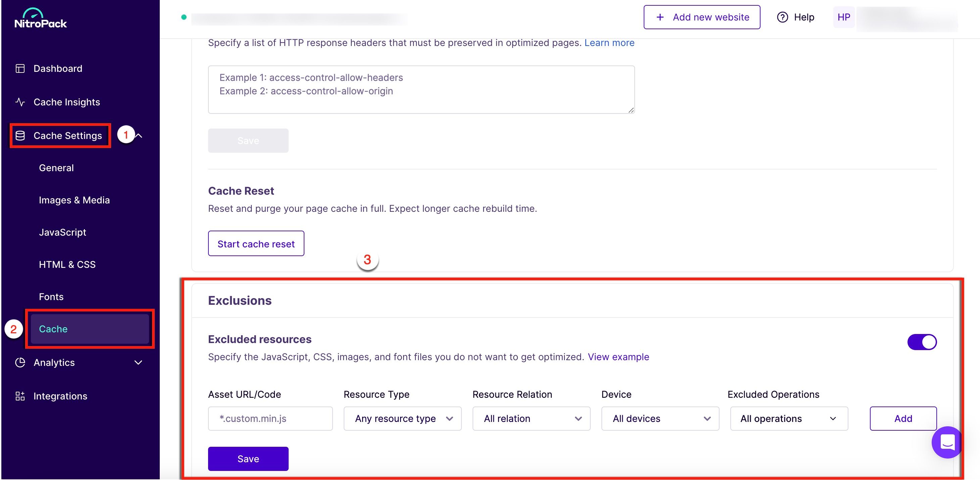980x480 pixels.
Task: Go to the Images & Media submenu
Action: (x=74, y=200)
